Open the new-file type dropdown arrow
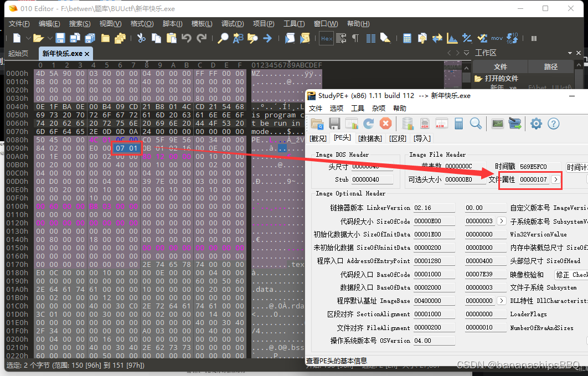588x376 pixels. click(28, 38)
